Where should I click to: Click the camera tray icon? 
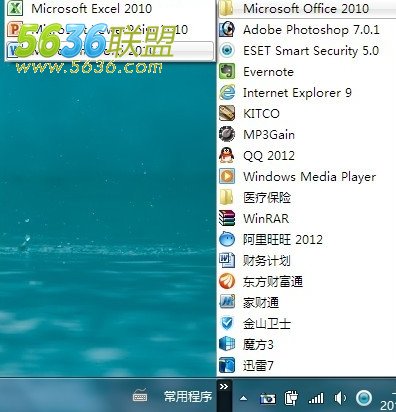click(268, 398)
